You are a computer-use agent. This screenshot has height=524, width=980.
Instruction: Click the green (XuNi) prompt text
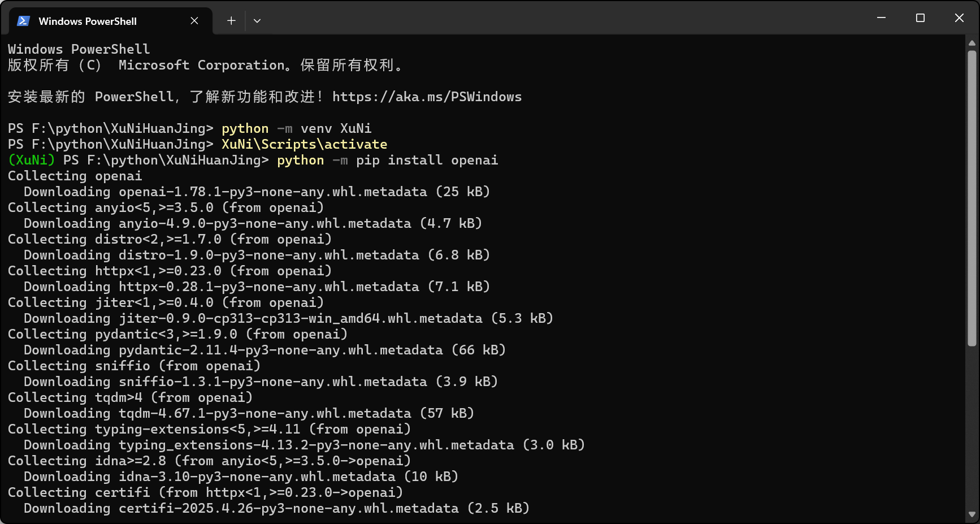(x=31, y=160)
